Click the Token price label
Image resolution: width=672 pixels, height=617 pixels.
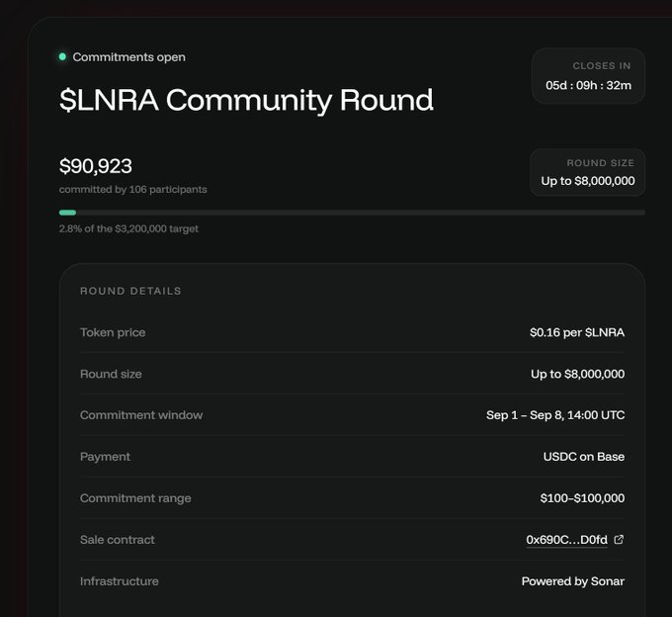coord(113,332)
